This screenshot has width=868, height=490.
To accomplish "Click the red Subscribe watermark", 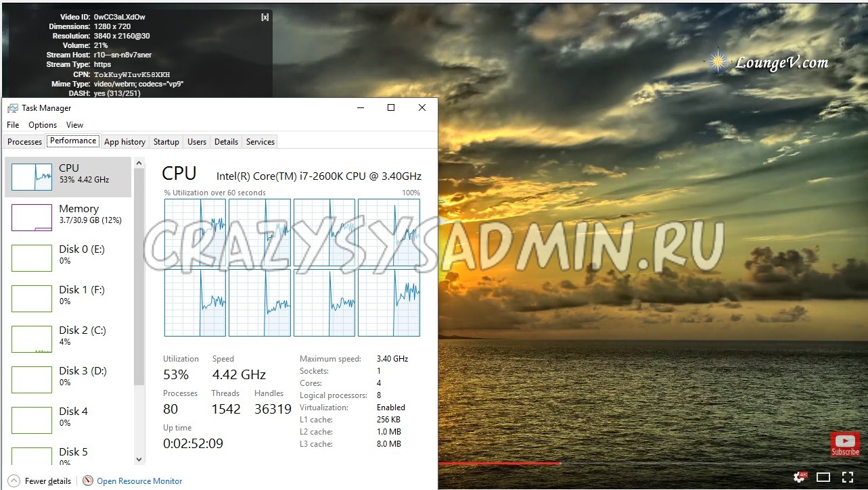I will (845, 444).
